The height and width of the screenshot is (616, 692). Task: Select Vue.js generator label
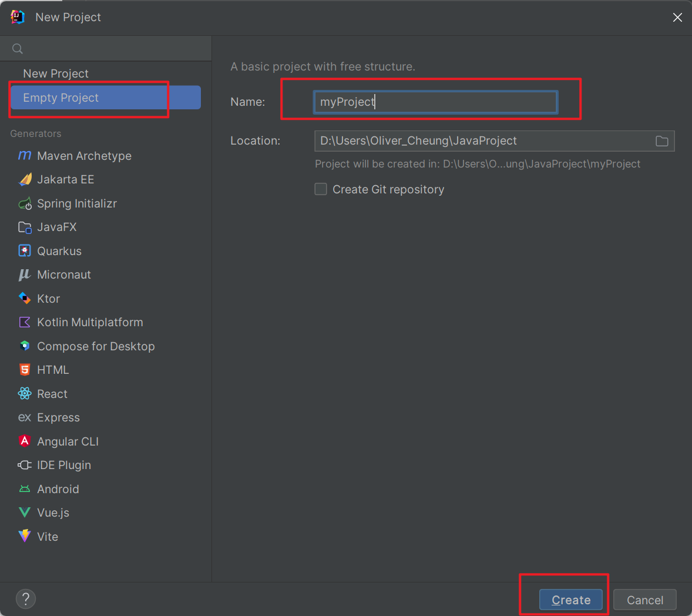tap(53, 513)
